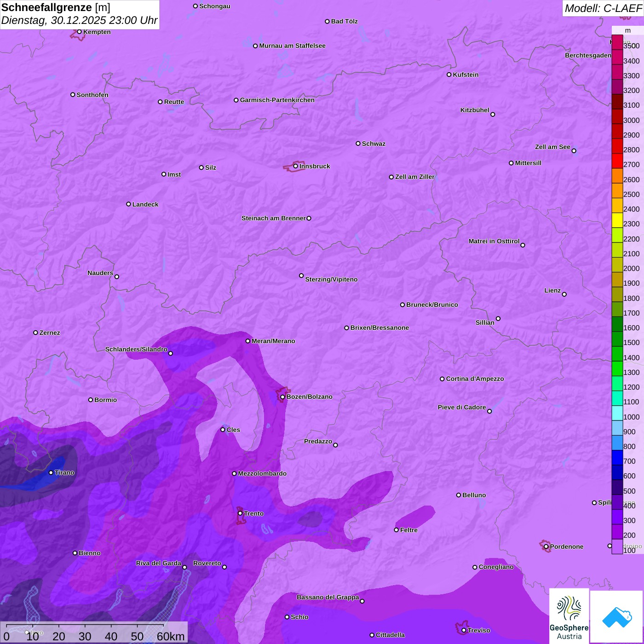This screenshot has width=644, height=644.
Task: Click the Reutte label
Action: pos(174,102)
